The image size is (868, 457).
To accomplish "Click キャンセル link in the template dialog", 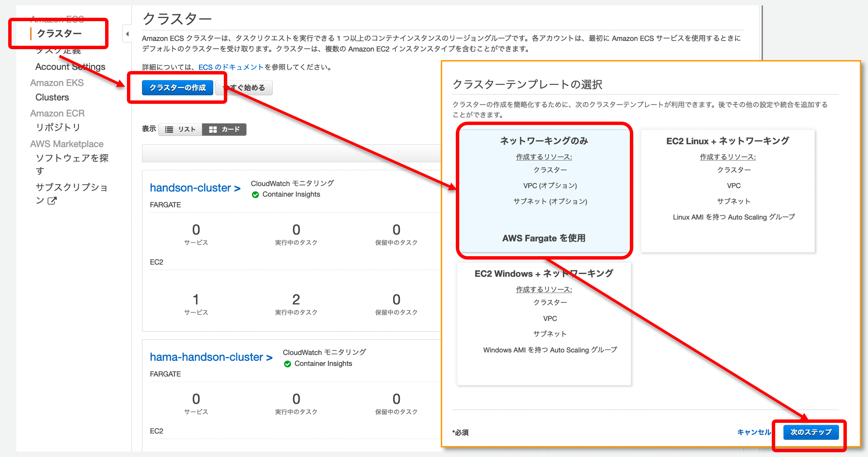I will [x=754, y=432].
